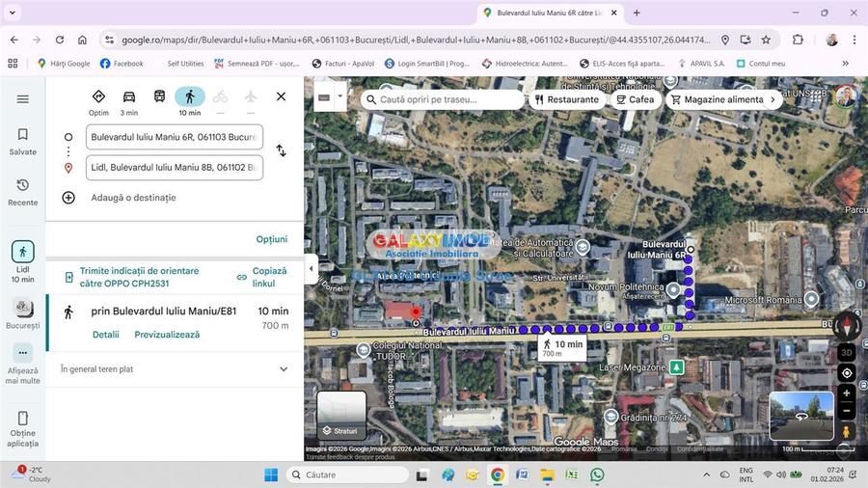The width and height of the screenshot is (868, 488).
Task: Click the taskbar Căutare search box
Action: 348,474
